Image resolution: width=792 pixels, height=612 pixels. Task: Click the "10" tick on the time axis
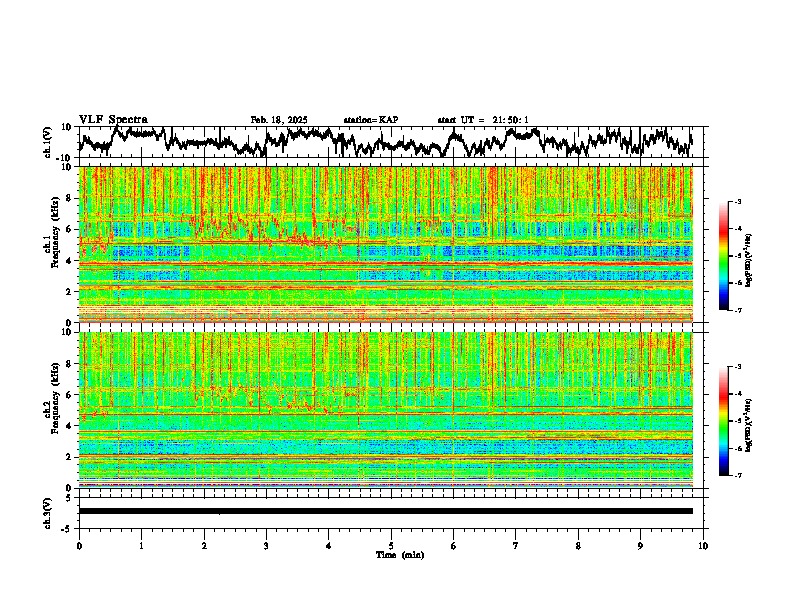(x=703, y=546)
